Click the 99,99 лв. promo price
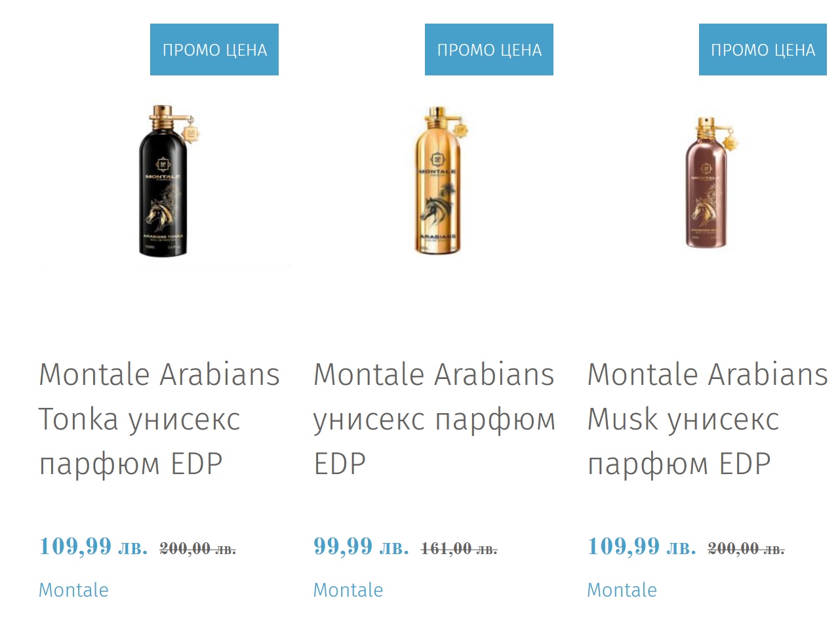This screenshot has width=840, height=621. [x=361, y=546]
